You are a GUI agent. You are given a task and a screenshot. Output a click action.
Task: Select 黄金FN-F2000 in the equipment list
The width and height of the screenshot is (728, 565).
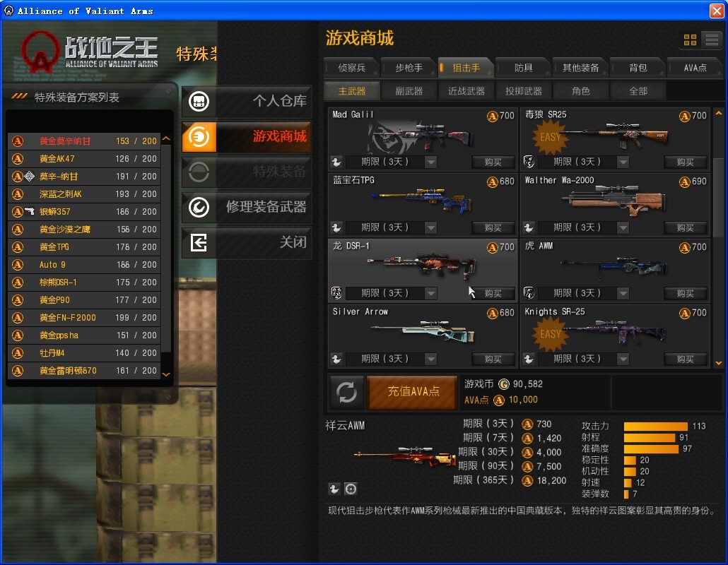click(x=85, y=318)
